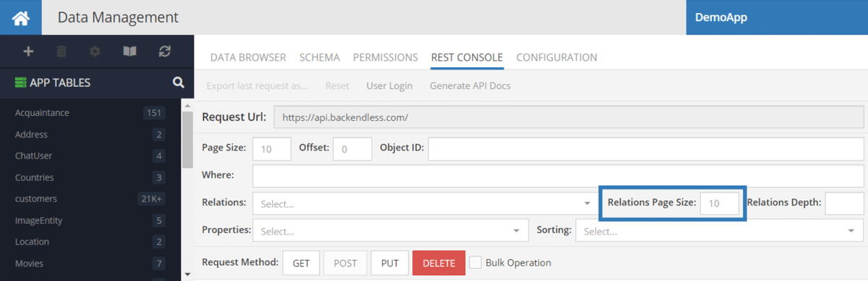Viewport: 868px width, 281px height.
Task: Open the DemoApp application selector
Action: tap(777, 17)
